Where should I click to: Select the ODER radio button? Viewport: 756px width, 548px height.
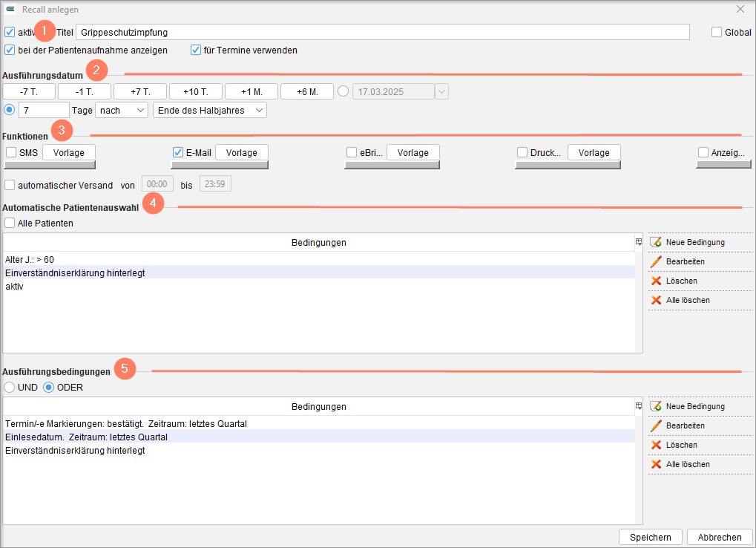pyautogui.click(x=49, y=388)
